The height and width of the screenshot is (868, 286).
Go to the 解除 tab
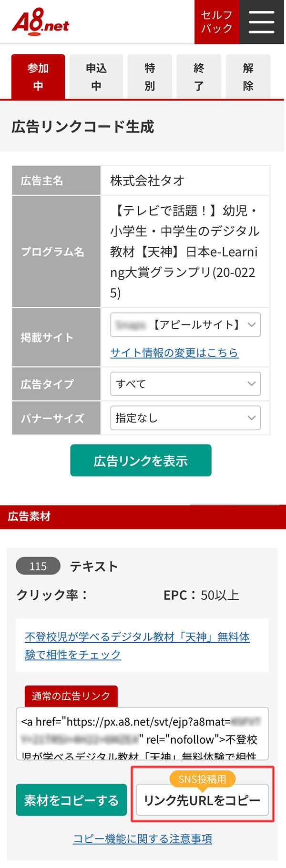[248, 77]
